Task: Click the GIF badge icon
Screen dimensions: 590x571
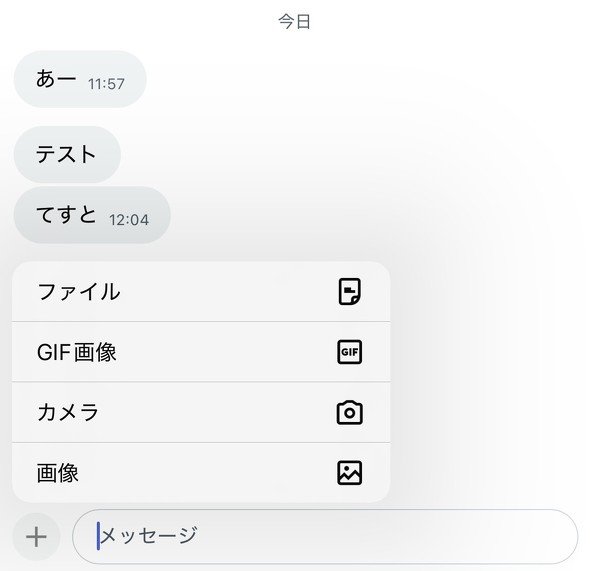Action: (350, 352)
